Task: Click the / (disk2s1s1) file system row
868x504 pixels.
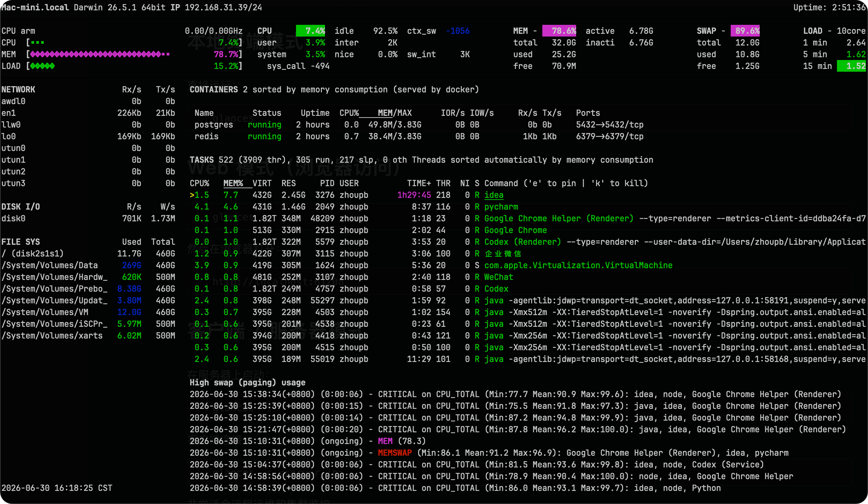Action: (88, 254)
